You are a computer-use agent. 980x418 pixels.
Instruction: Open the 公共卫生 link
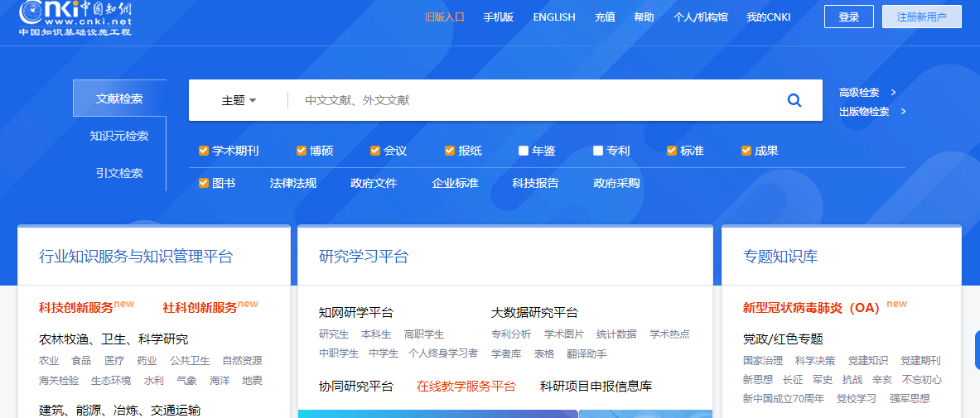click(190, 361)
